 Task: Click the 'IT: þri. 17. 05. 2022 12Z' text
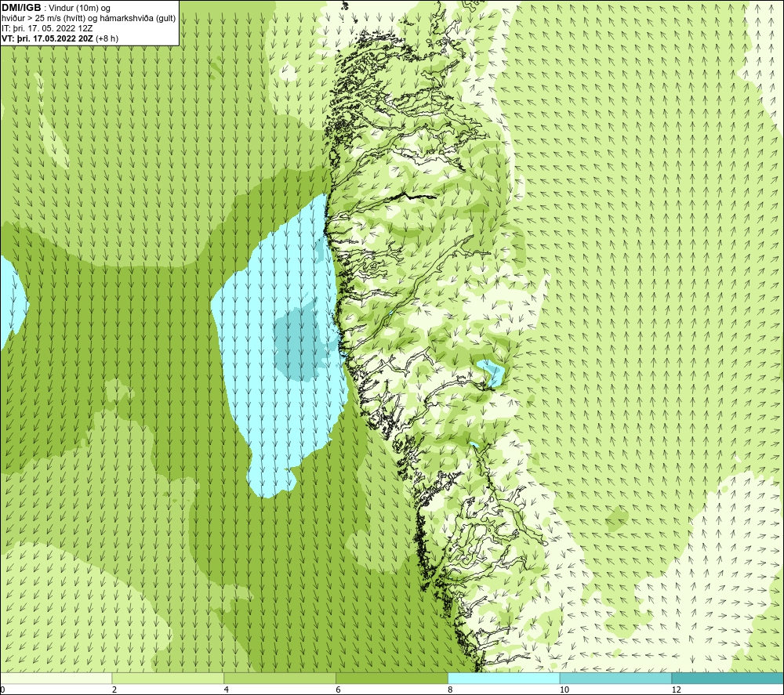pyautogui.click(x=47, y=28)
